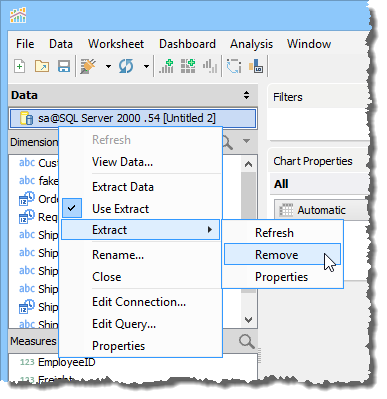
Task: Click the magnifier icon in Measures header
Action: point(247,341)
